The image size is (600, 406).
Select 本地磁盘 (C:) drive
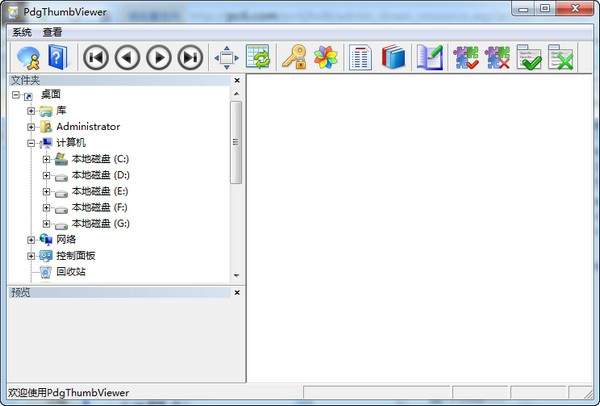[101, 159]
